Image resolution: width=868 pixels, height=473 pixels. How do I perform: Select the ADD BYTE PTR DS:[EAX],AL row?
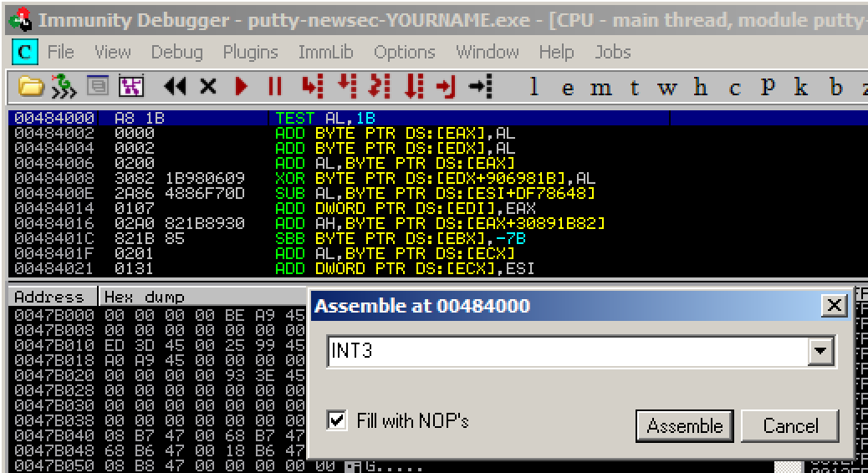pyautogui.click(x=437, y=134)
